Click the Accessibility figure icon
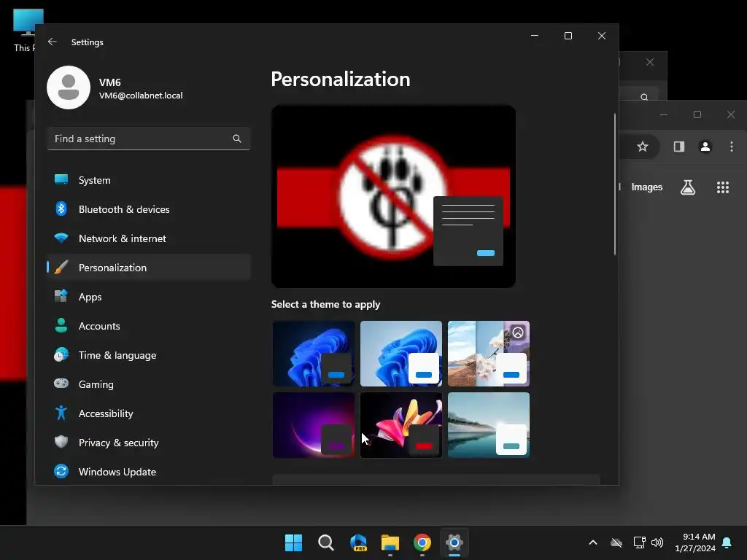Viewport: 747px width, 560px height. [61, 413]
